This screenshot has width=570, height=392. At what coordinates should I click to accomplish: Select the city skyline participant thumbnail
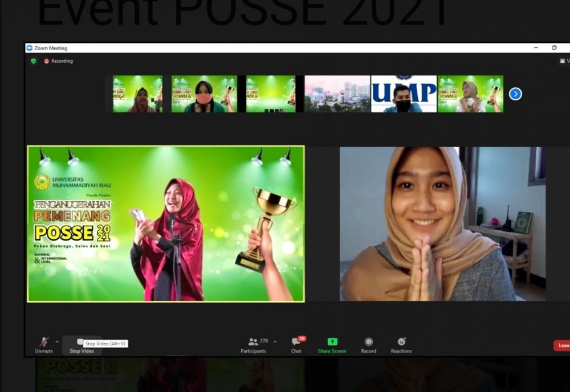[337, 94]
